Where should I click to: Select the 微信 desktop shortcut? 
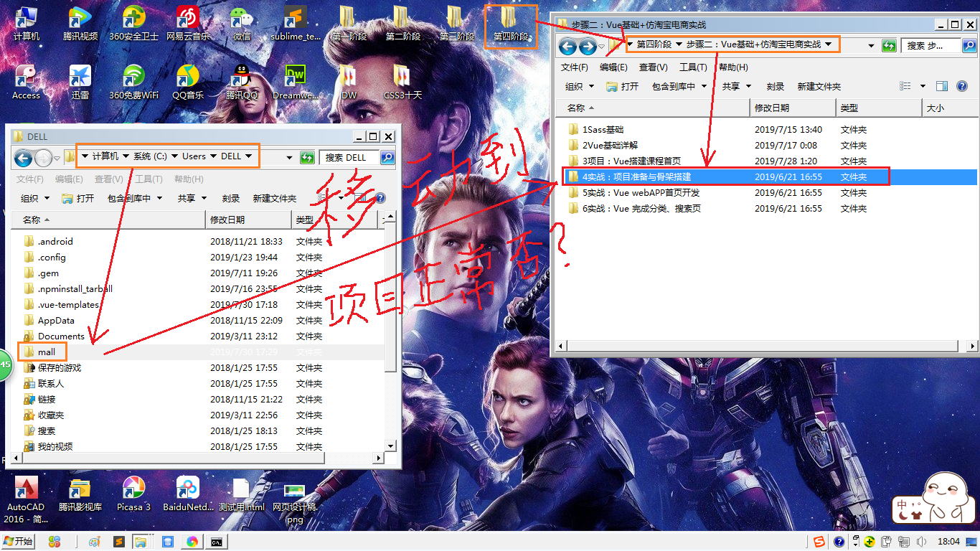click(x=242, y=23)
